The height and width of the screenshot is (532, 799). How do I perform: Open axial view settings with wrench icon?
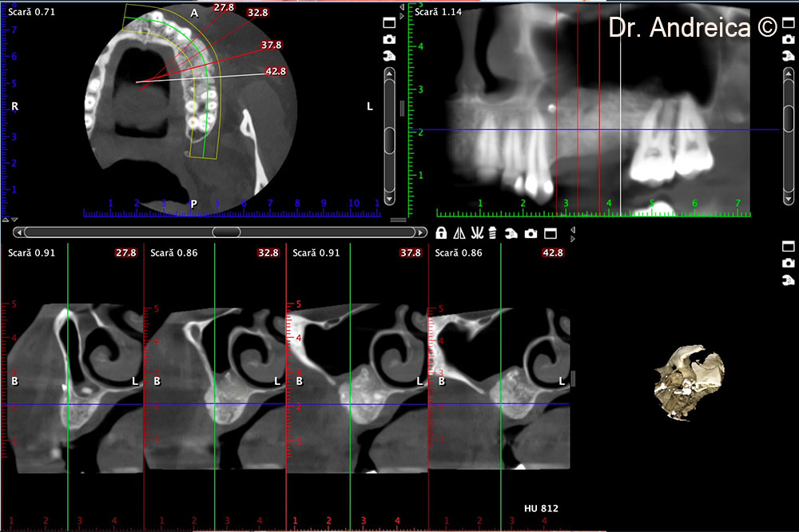click(389, 55)
